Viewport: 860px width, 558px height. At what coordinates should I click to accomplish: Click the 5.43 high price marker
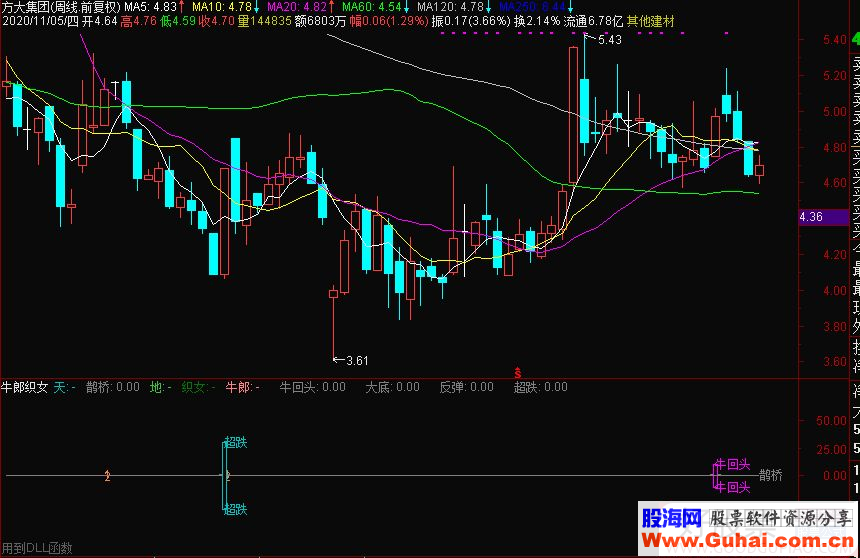(x=609, y=40)
